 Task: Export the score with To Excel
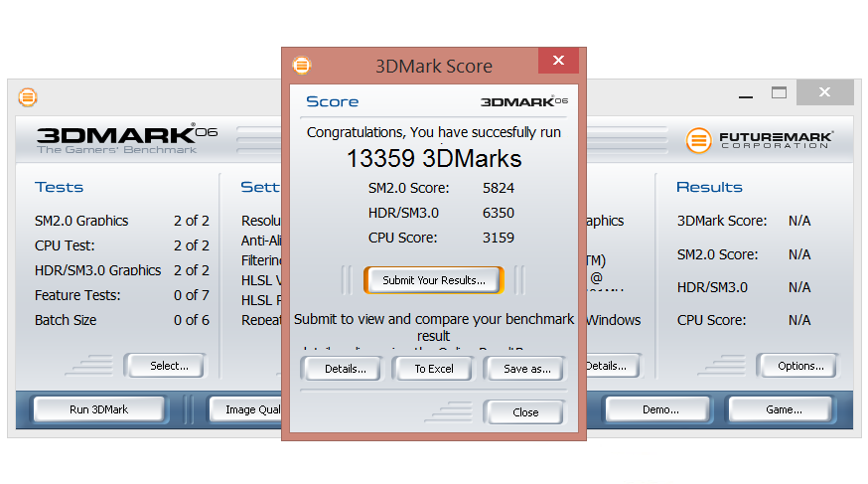(433, 369)
